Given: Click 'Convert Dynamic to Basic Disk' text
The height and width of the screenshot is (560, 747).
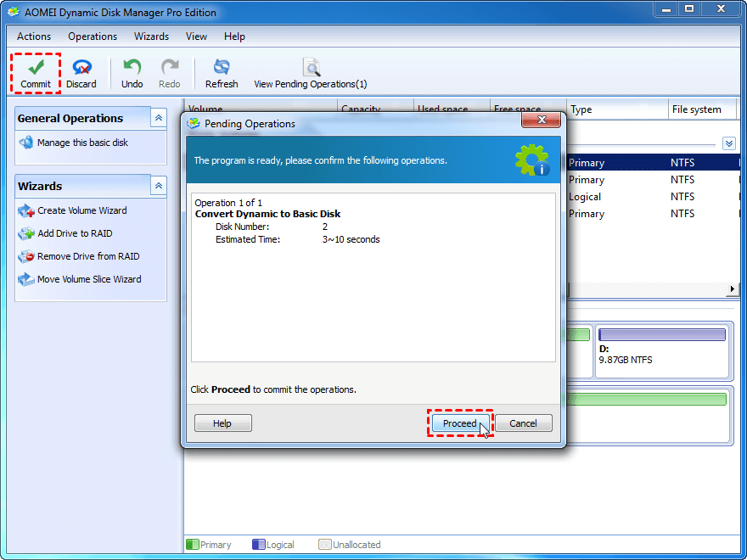Looking at the screenshot, I should click(267, 214).
